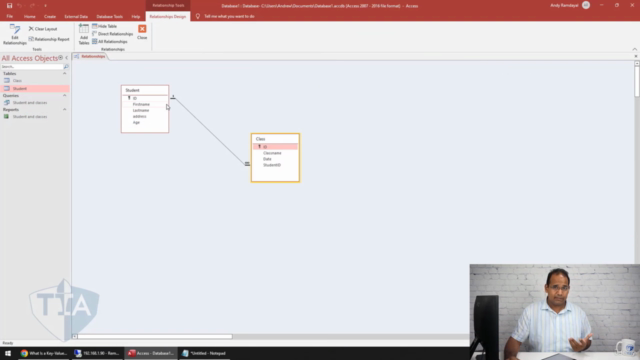Screen dimensions: 640x360
Task: Show Direct Relationships
Action: [113, 34]
